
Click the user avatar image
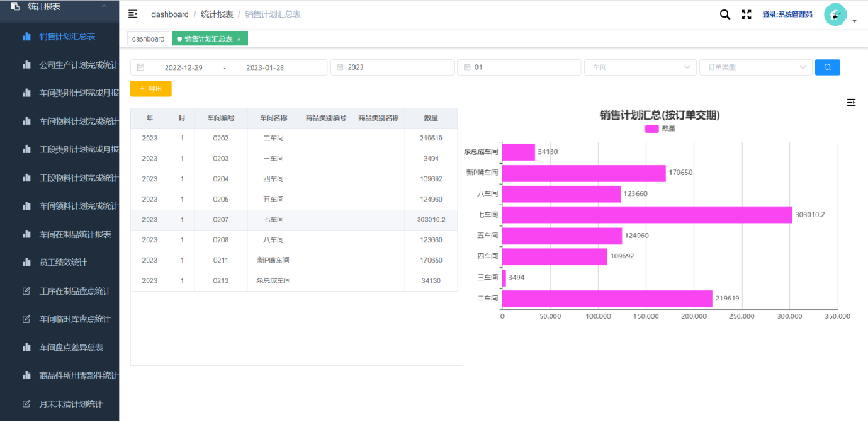[x=835, y=14]
